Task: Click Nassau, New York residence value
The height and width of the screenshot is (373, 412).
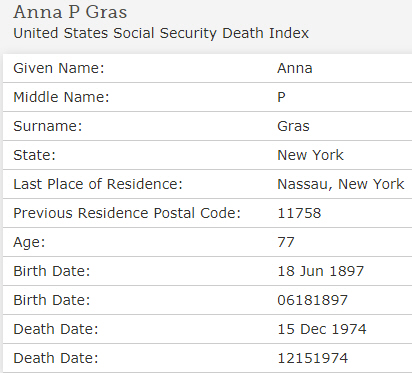Action: (341, 184)
